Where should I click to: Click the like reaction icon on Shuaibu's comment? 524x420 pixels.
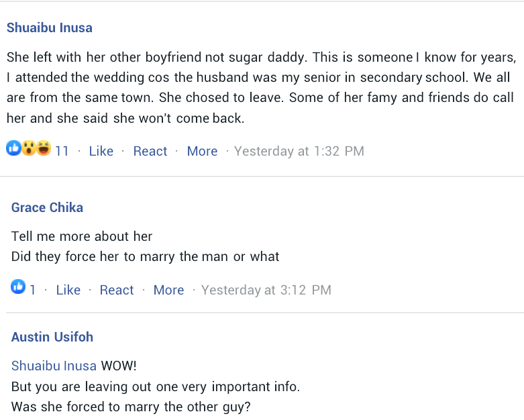coord(13,149)
